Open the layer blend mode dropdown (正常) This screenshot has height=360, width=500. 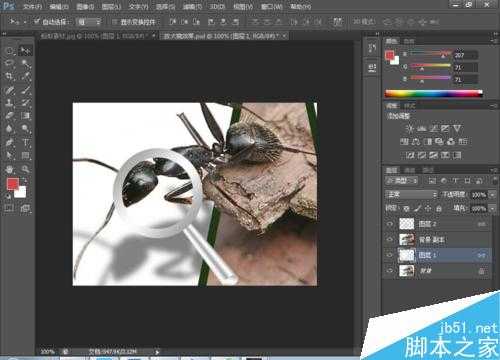tap(411, 194)
